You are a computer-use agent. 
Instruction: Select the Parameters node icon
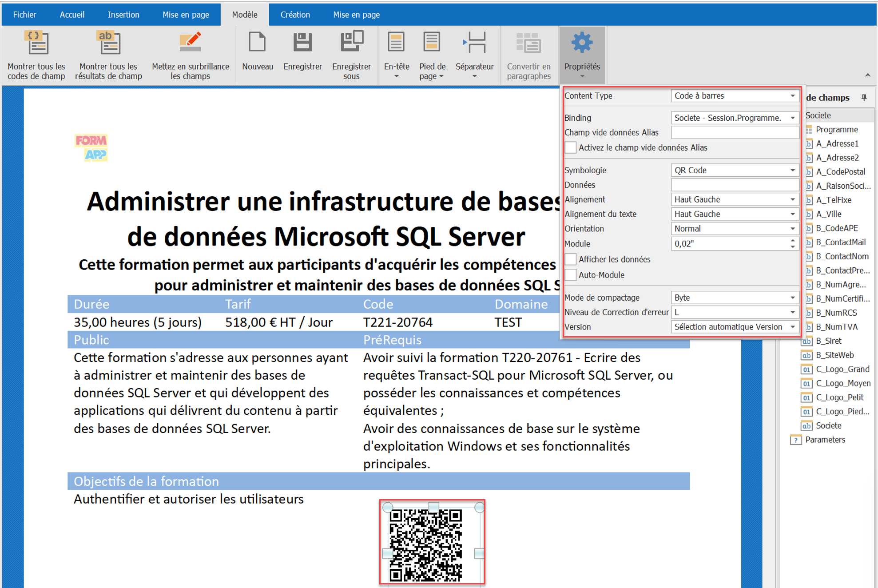(795, 440)
